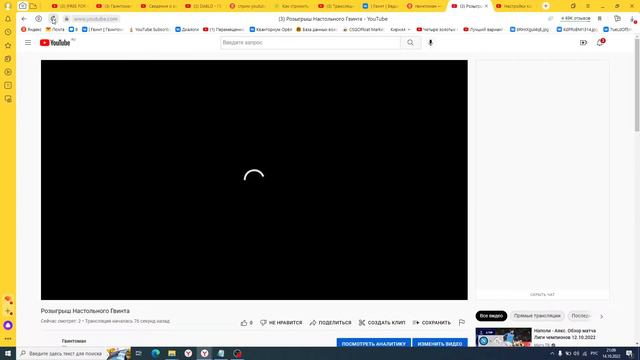The width and height of the screenshot is (640, 360).
Task: Open the create video camera icon
Action: point(583,42)
